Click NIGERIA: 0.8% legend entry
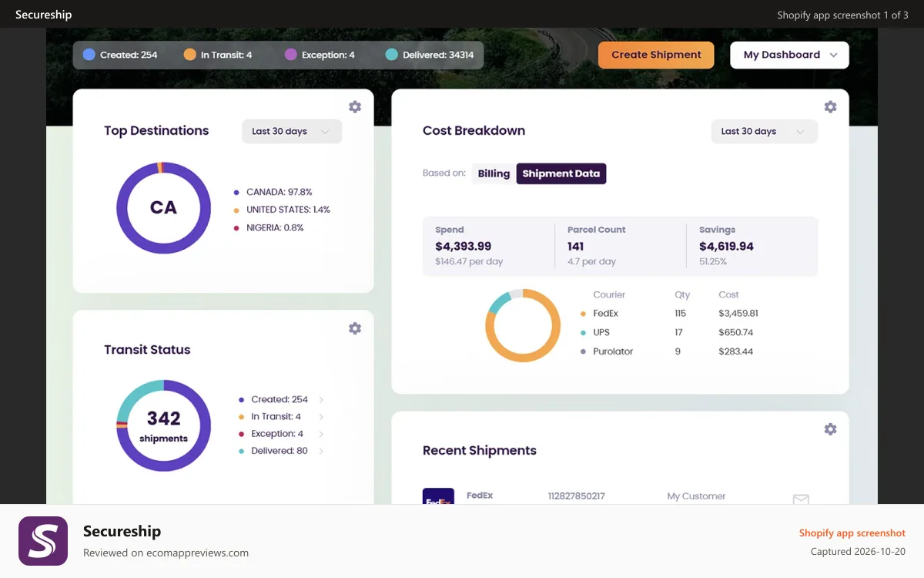Image resolution: width=924 pixels, height=578 pixels. [275, 228]
